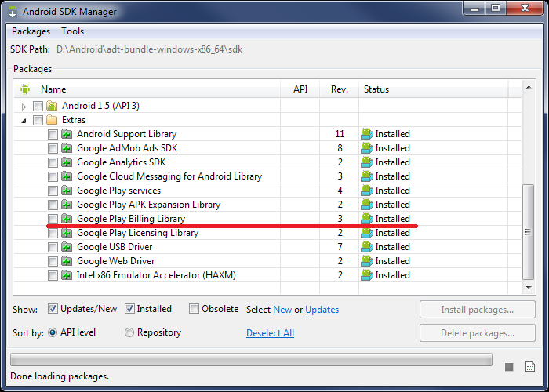Click package icon beside Intel x86 Emulator Accelerator
Screen dimensions: 549x392
(67, 275)
